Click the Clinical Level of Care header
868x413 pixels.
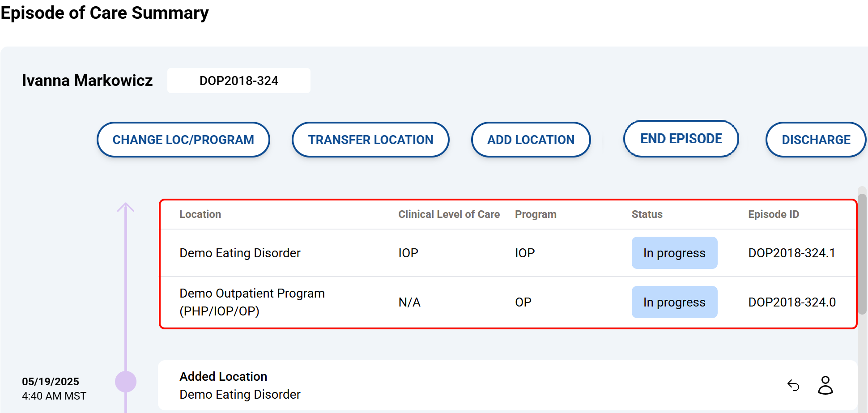(x=449, y=214)
